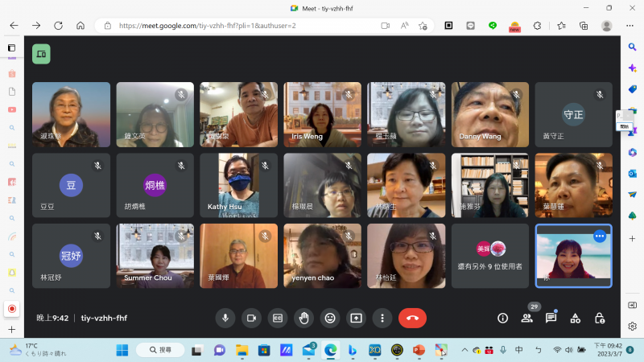Show the participants list with 29 badge
The width and height of the screenshot is (644, 362).
(x=527, y=318)
